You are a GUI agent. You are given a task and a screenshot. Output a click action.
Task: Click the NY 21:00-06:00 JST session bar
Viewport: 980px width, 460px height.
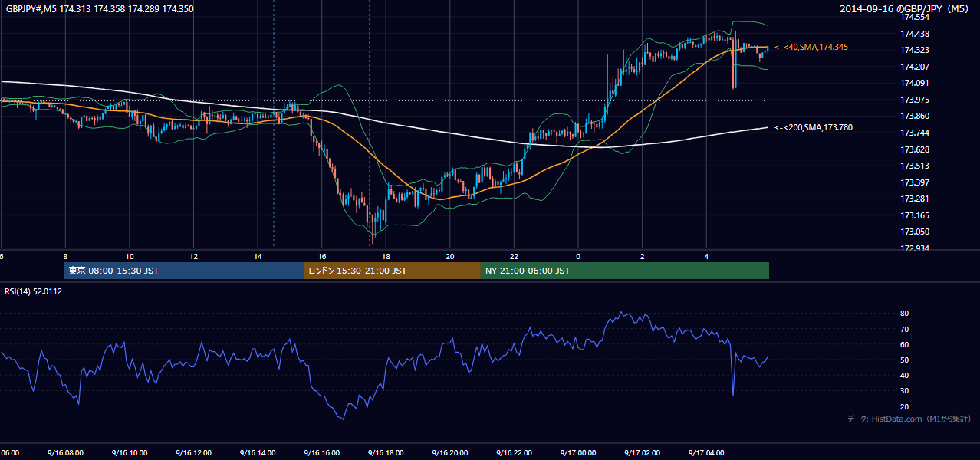click(x=625, y=271)
